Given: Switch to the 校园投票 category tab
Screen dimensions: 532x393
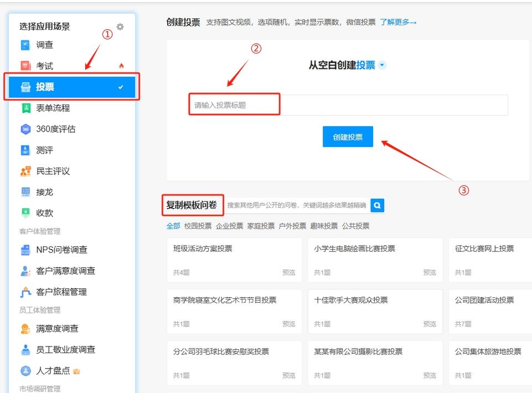Looking at the screenshot, I should [197, 226].
